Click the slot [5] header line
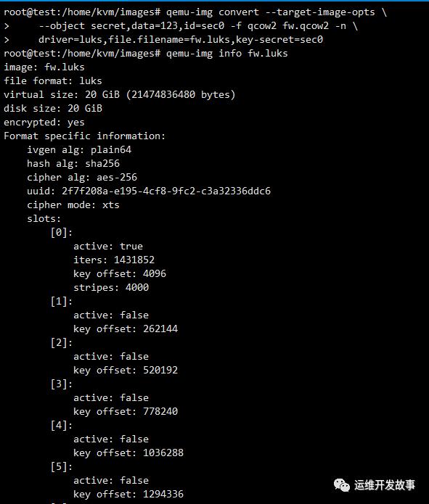429x504 pixels. coord(62,466)
